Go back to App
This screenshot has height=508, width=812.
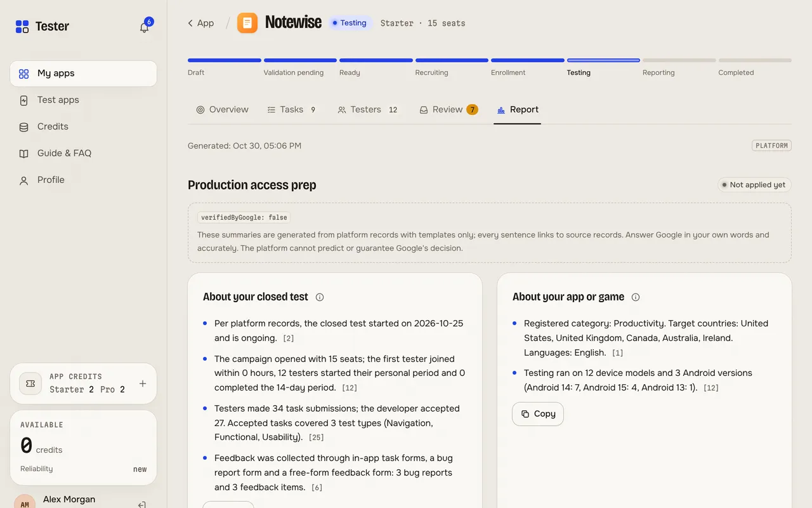tap(200, 23)
